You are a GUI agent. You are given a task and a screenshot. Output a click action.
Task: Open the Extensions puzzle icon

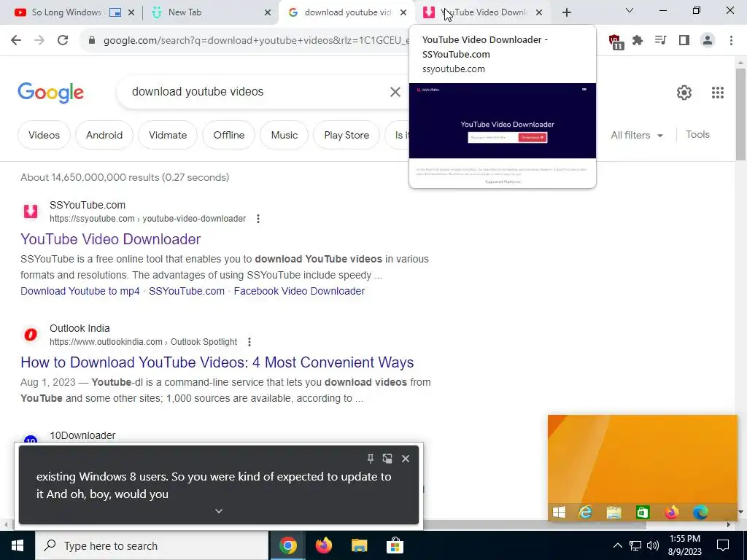(x=638, y=41)
